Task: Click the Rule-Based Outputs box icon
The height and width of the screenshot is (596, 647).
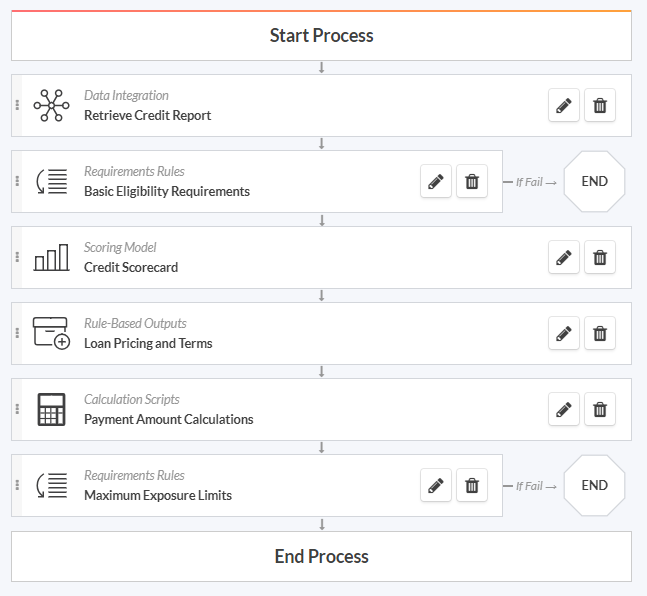Action: (x=51, y=333)
